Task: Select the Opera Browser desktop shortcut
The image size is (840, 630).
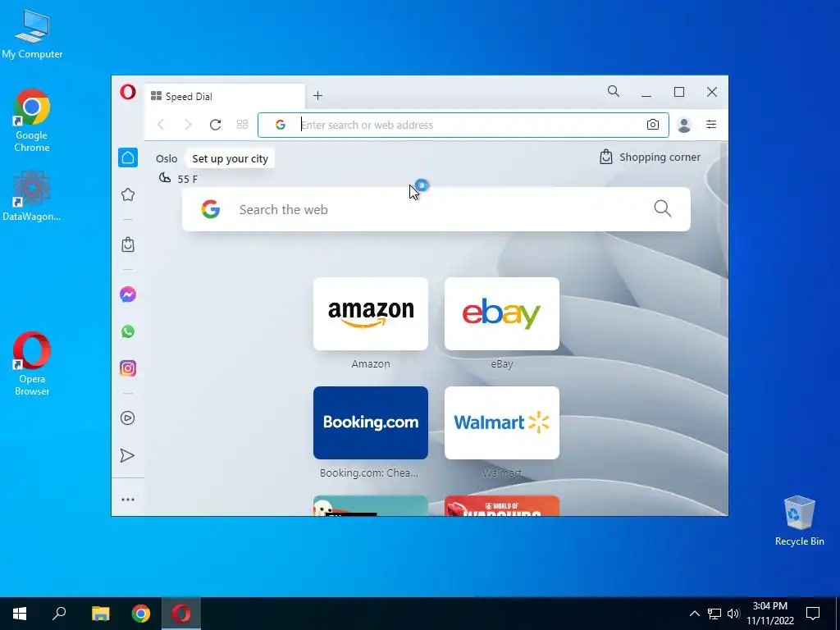Action: [x=32, y=364]
